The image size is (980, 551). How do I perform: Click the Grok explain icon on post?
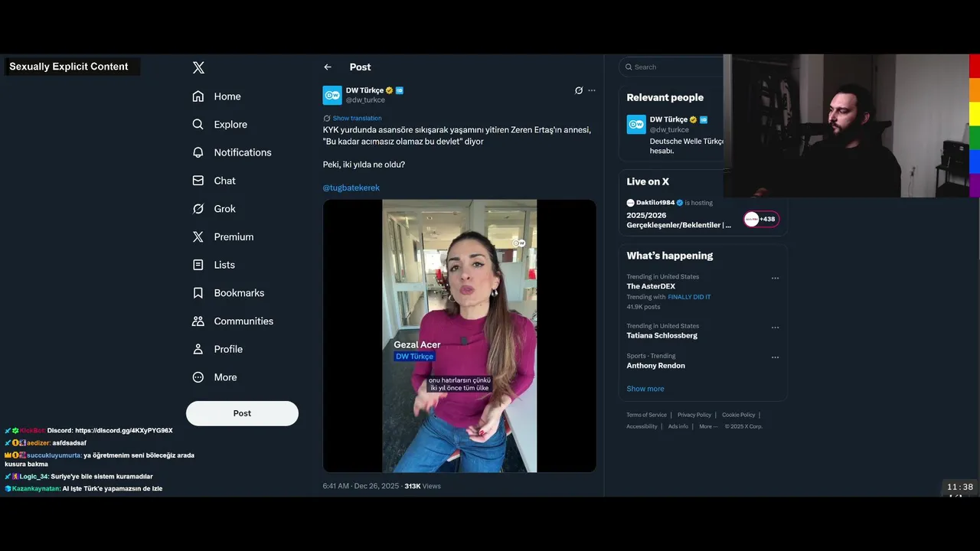point(579,90)
